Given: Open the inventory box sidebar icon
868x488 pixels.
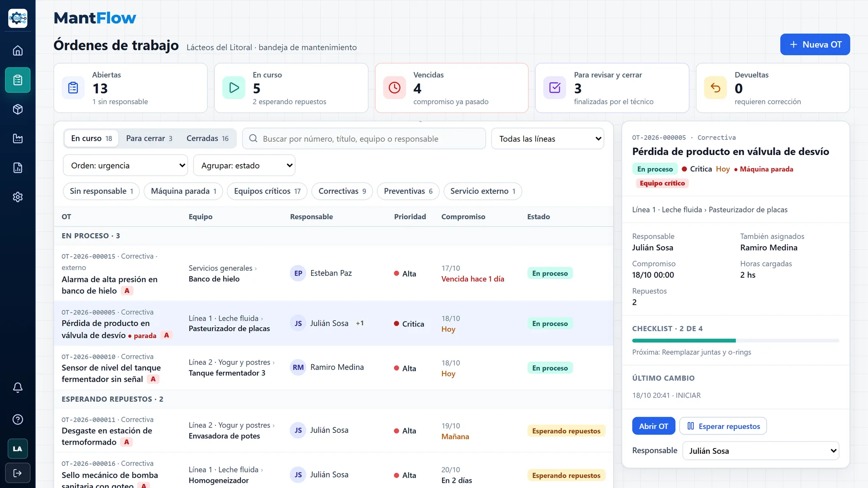Looking at the screenshot, I should tap(18, 109).
